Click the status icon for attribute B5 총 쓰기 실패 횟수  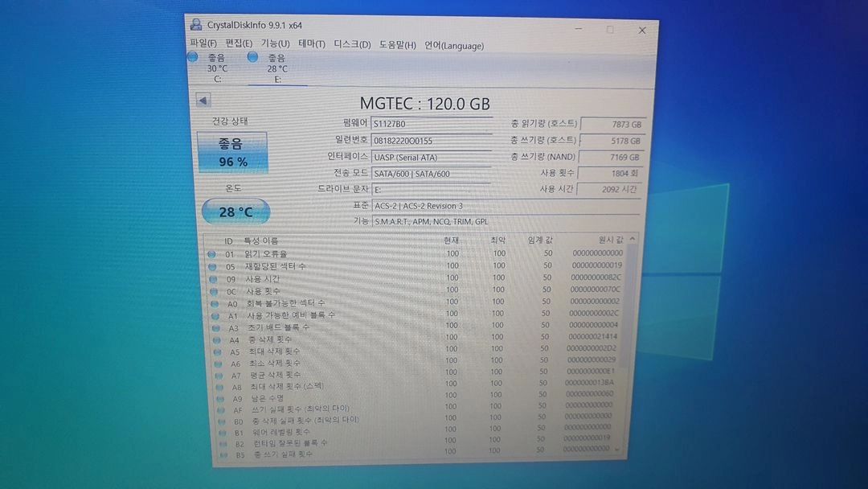224,454
